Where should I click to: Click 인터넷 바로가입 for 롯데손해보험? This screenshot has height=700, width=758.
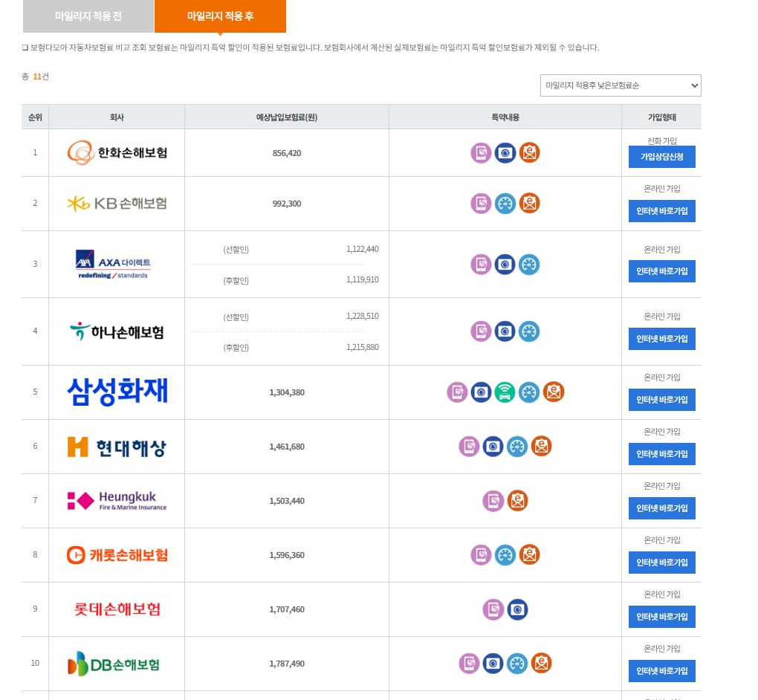point(662,616)
